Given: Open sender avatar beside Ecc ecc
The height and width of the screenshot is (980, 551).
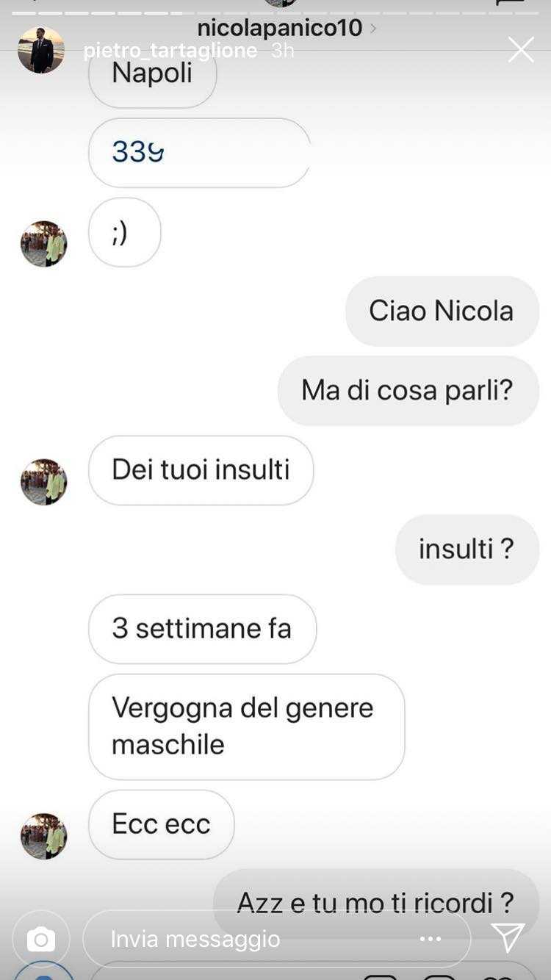Looking at the screenshot, I should pos(43,836).
